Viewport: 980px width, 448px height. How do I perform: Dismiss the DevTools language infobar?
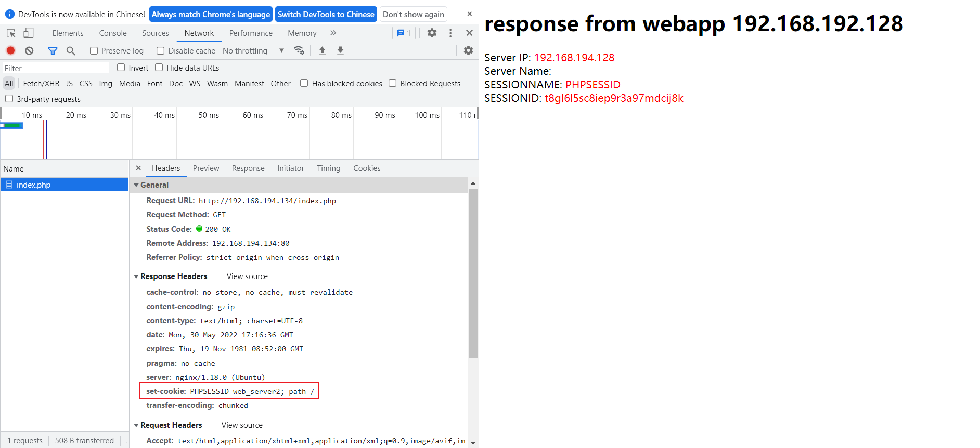coord(469,14)
